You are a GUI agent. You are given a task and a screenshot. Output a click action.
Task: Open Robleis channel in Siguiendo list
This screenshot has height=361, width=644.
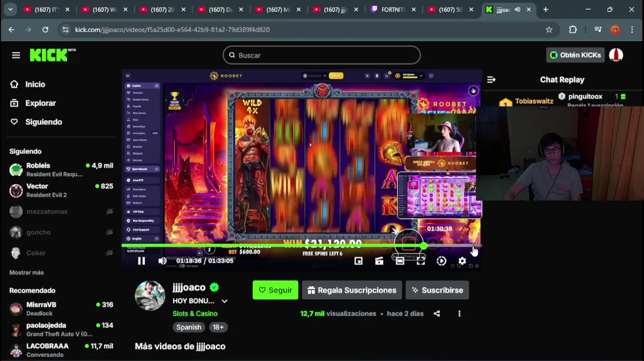[61, 169]
